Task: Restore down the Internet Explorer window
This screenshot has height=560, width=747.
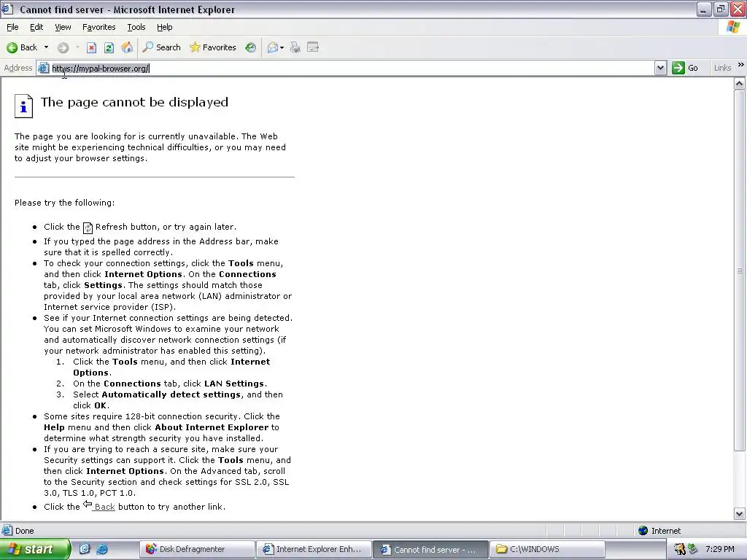Action: point(721,9)
